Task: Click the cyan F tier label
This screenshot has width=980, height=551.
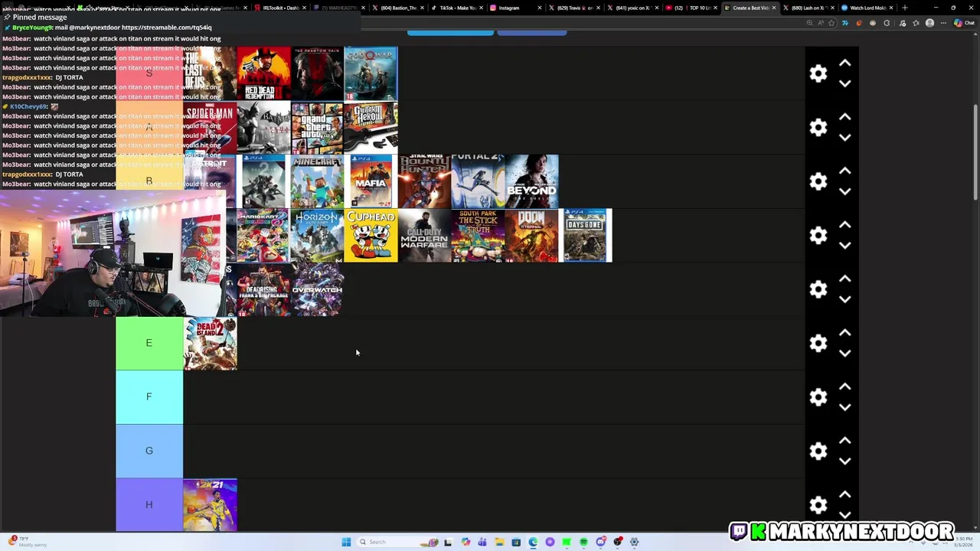Action: [149, 397]
